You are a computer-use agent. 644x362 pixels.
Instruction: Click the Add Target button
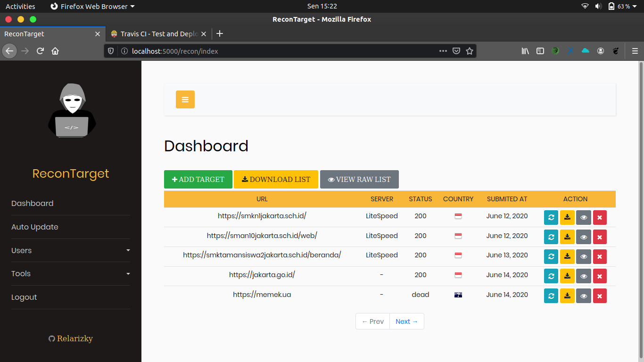tap(198, 179)
